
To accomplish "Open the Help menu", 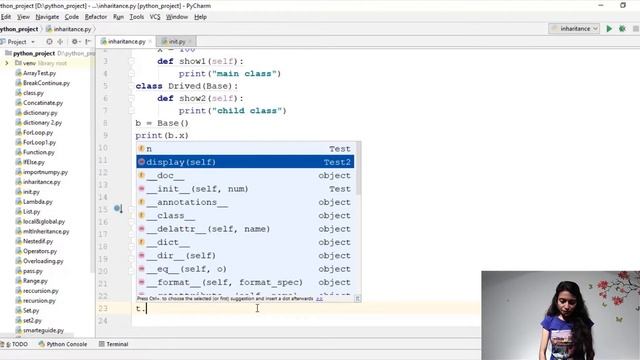I will coord(200,17).
